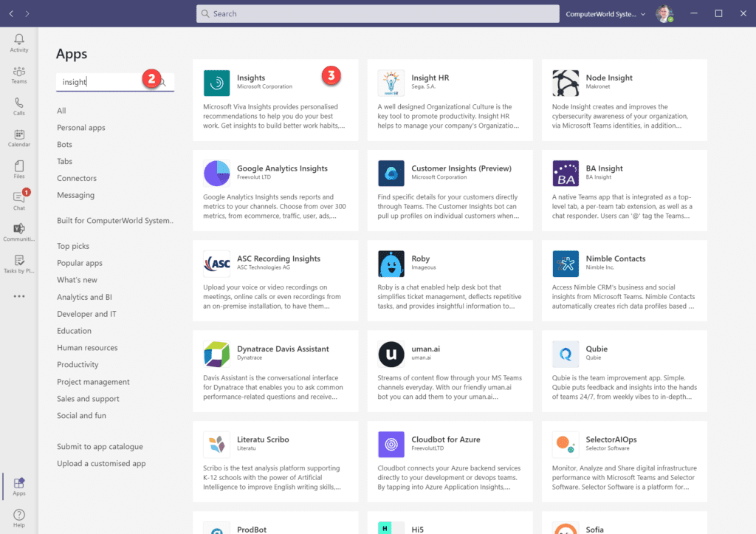756x534 pixels.
Task: Click Upload a customised app link
Action: 101,463
